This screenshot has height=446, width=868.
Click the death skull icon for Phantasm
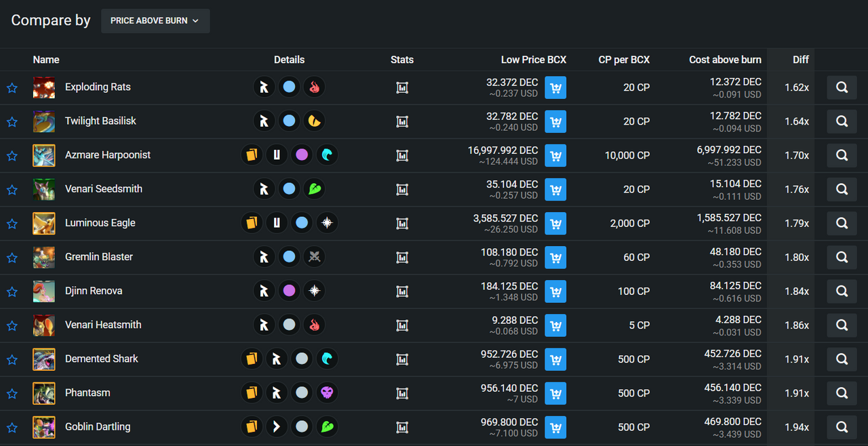pos(327,393)
